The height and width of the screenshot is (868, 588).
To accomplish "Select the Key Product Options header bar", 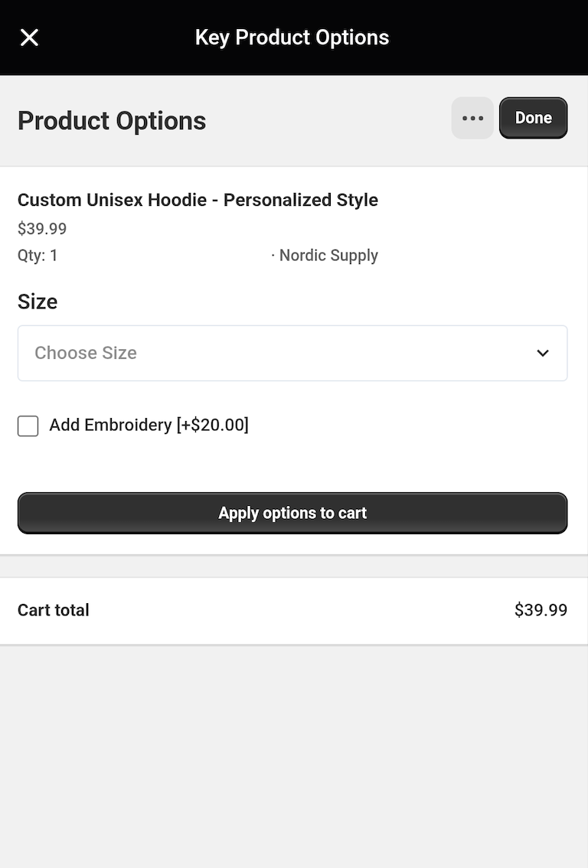I will [x=292, y=37].
